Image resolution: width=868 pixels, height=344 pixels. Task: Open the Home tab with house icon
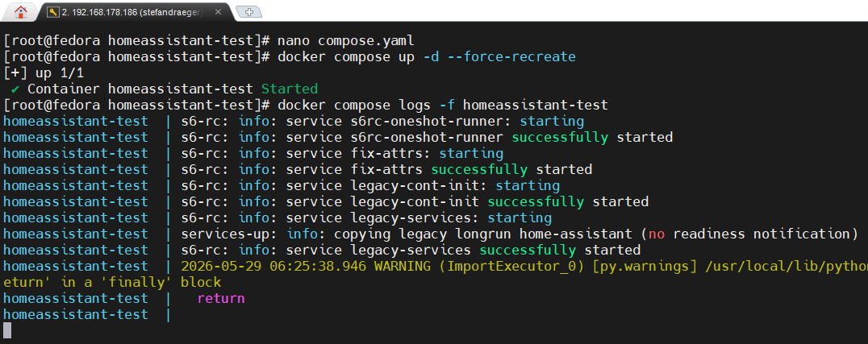(x=20, y=11)
